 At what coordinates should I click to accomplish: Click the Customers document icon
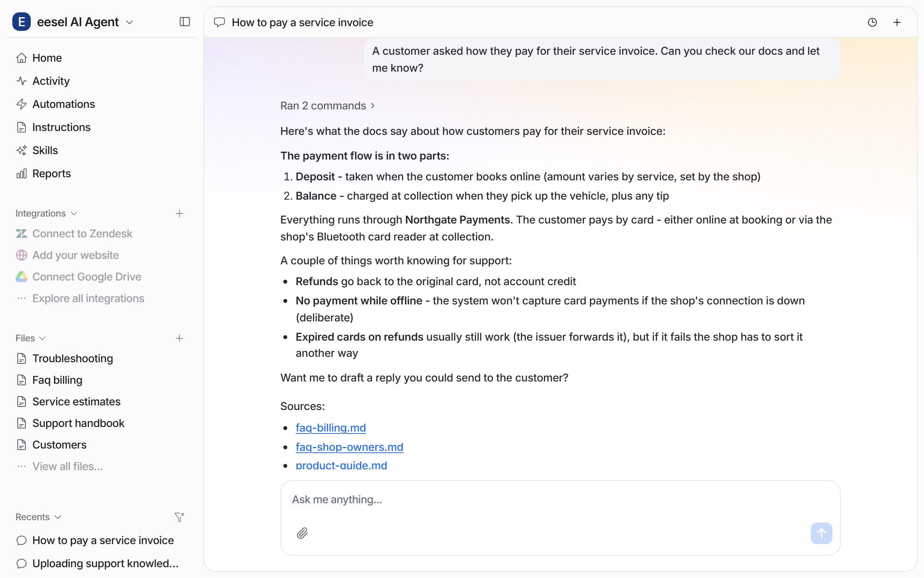click(x=22, y=445)
